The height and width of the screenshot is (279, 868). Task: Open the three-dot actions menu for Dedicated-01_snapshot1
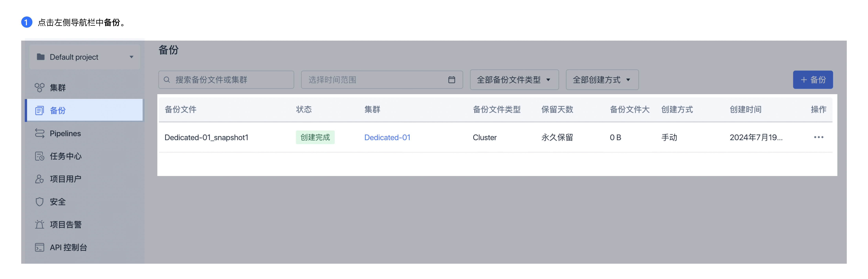tap(819, 137)
